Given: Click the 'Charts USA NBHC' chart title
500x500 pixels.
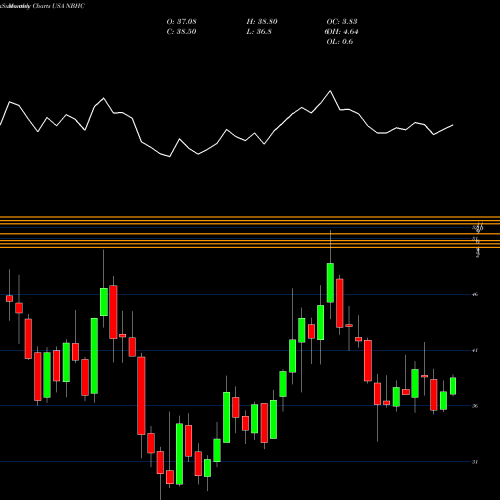Looking at the screenshot, I should pos(59,6).
